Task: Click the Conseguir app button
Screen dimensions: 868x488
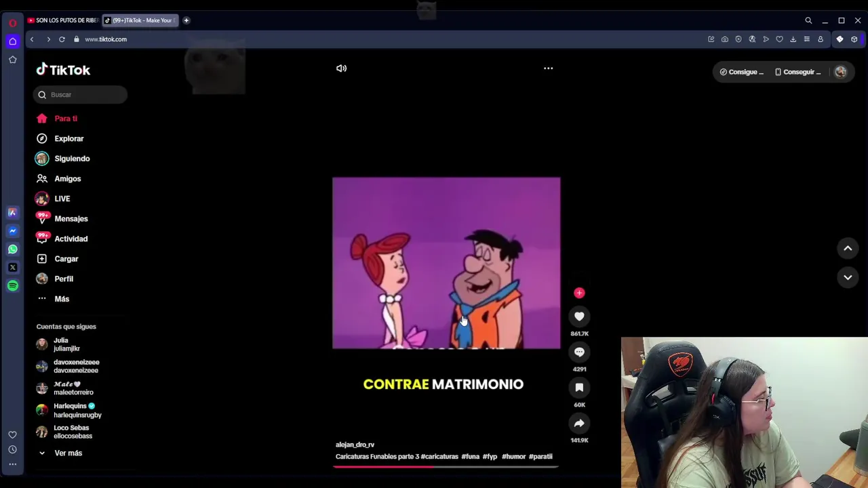Action: pyautogui.click(x=798, y=72)
